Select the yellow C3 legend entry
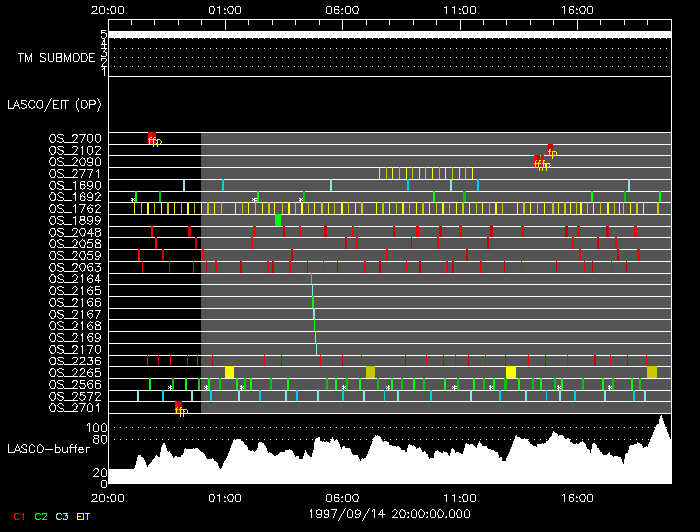The height and width of the screenshot is (532, 700). click(63, 516)
